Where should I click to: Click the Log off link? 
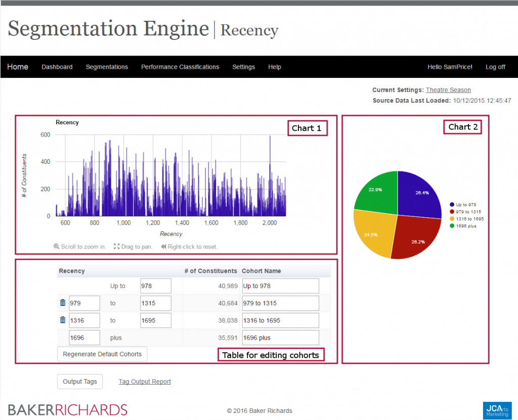pyautogui.click(x=495, y=67)
